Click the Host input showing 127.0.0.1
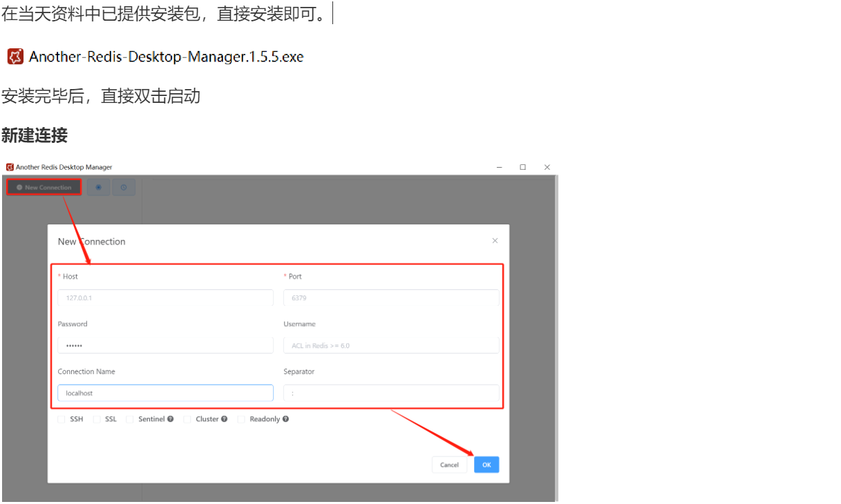The height and width of the screenshot is (504, 841). pyautogui.click(x=165, y=298)
